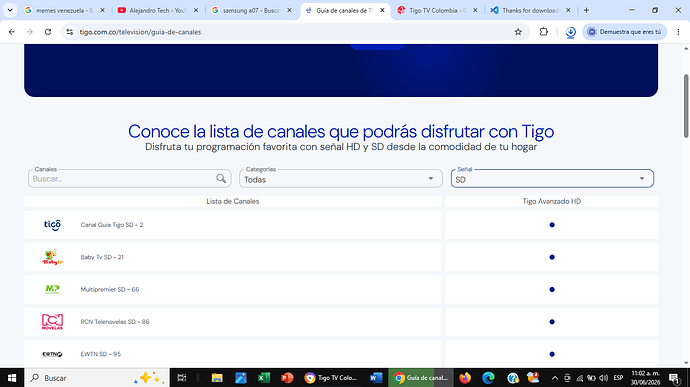Click the availability dot for Baby Tv

click(552, 257)
